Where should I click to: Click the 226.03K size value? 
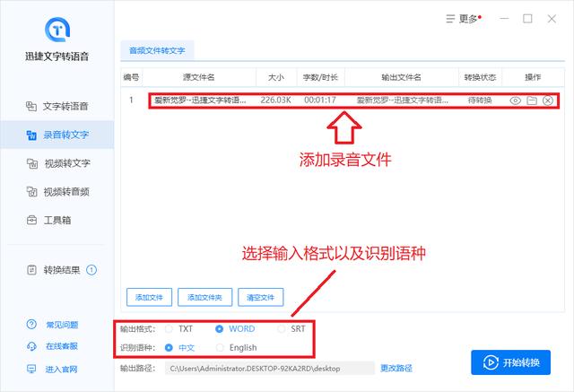tap(275, 100)
